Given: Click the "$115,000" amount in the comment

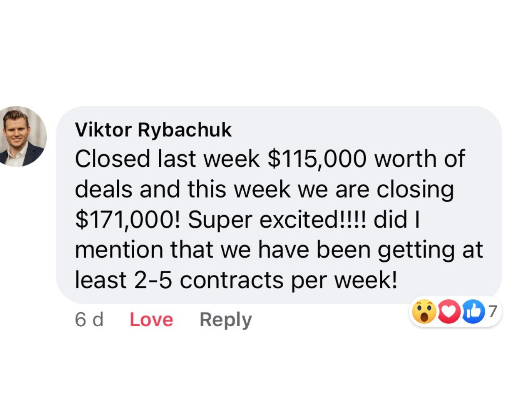Looking at the screenshot, I should pos(317,159).
